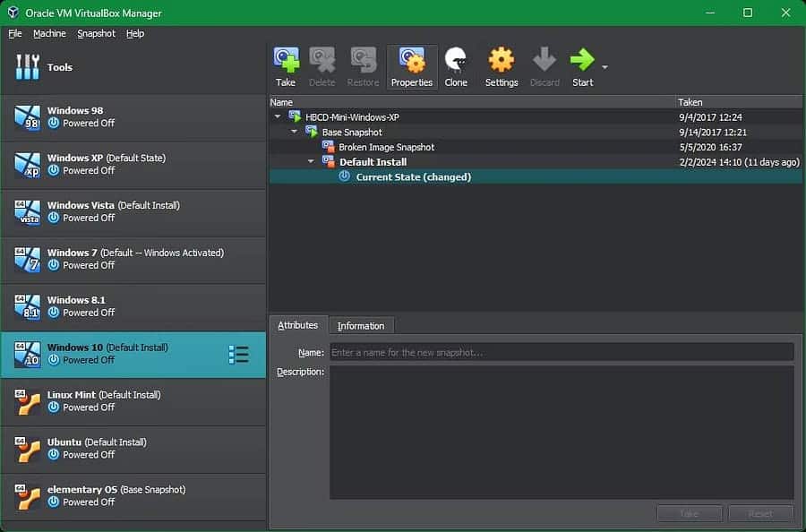Collapse the Default Install snapshot node

tap(312, 162)
